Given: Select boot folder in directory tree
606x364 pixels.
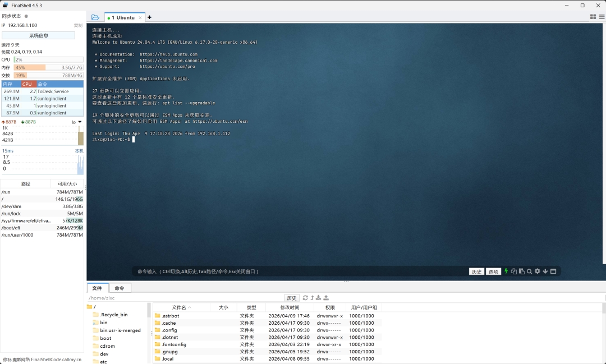Looking at the screenshot, I should (103, 338).
